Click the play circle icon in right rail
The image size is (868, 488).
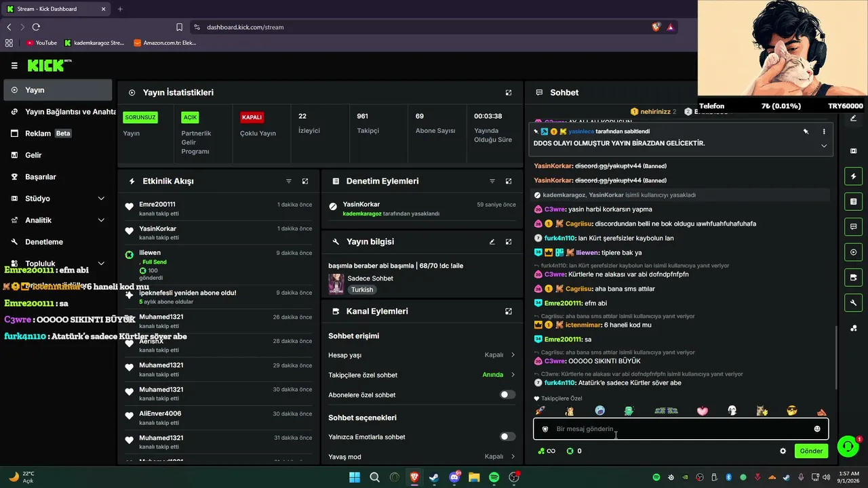853,252
